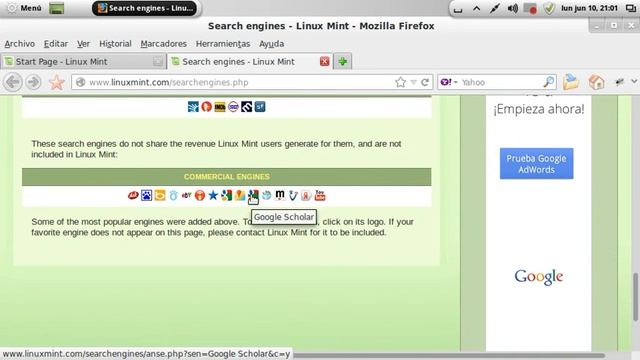640x360 pixels.
Task: Open the Downloads folder toolbar icon
Action: 571,82
